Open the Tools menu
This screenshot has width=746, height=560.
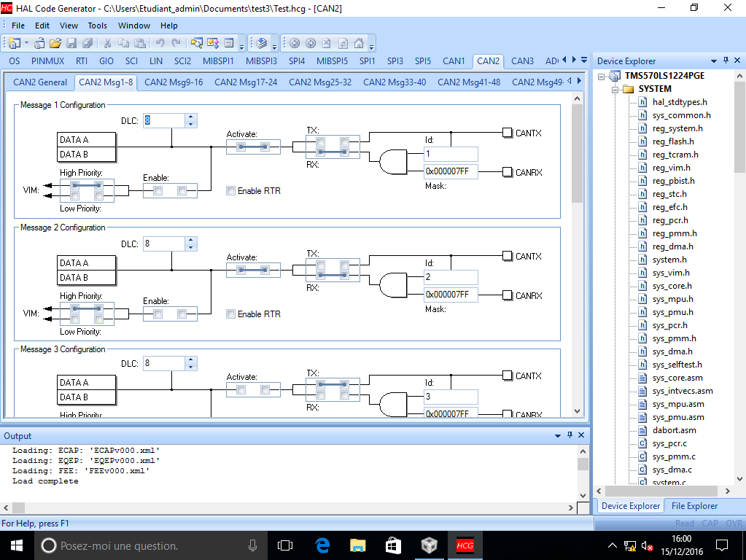click(x=98, y=26)
